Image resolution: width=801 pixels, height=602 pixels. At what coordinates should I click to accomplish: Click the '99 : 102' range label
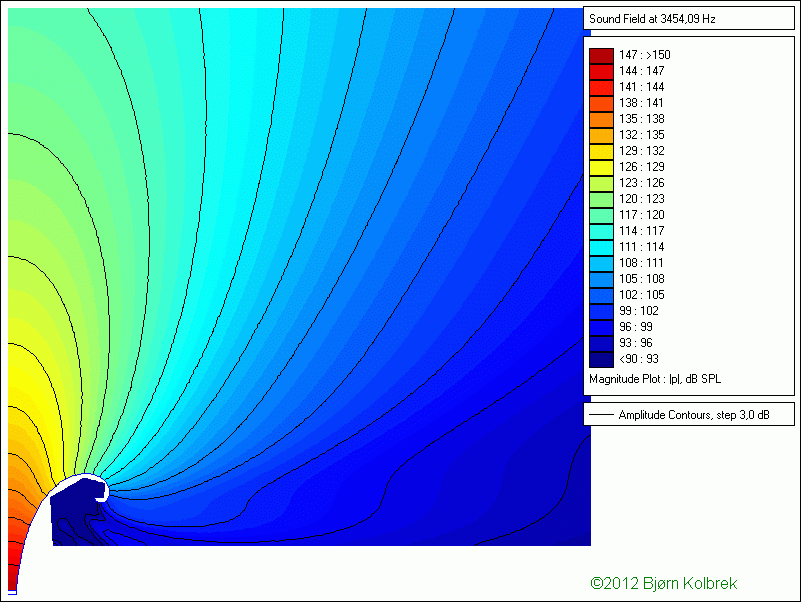tap(639, 311)
